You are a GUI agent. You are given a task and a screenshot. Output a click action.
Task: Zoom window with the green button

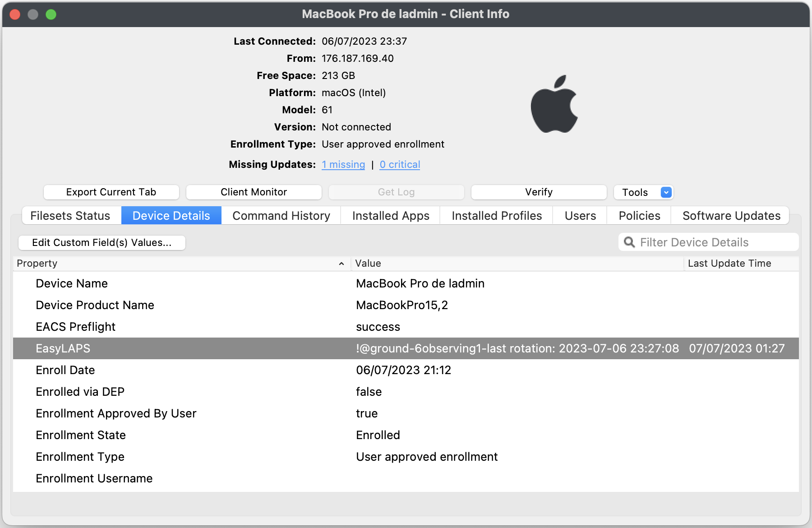(x=51, y=14)
